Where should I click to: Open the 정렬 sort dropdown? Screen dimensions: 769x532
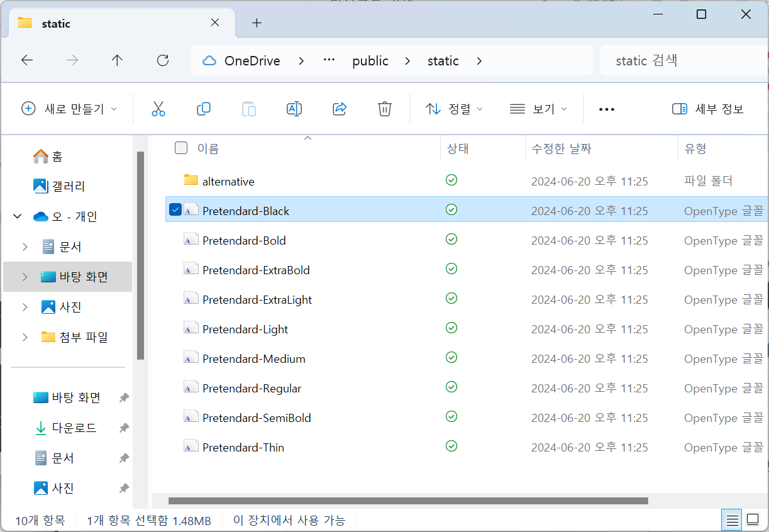[x=455, y=109]
